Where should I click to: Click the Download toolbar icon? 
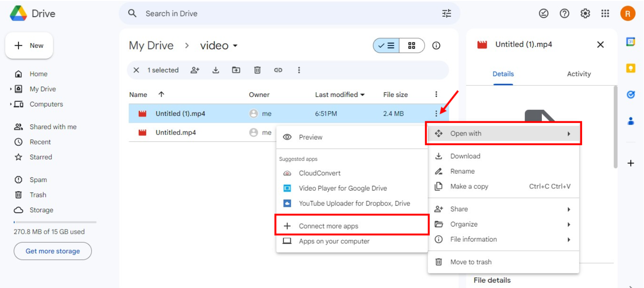pyautogui.click(x=216, y=70)
